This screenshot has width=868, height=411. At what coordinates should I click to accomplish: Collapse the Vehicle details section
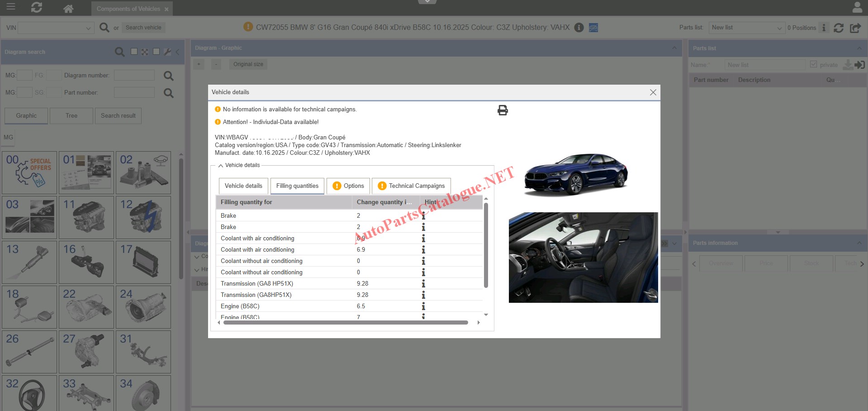click(x=221, y=166)
